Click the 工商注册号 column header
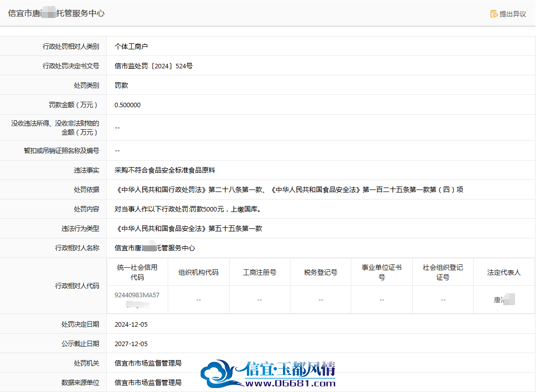The height and width of the screenshot is (392, 536). (260, 272)
